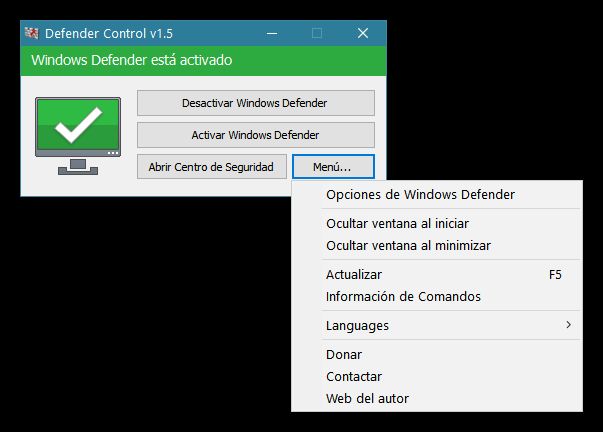This screenshot has height=432, width=603.
Task: Choose Contactar menu entry
Action: pos(437,376)
